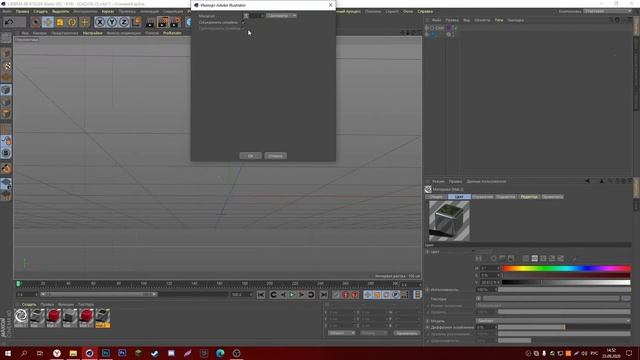Confirm the Illustrator import with OK

click(x=251, y=156)
